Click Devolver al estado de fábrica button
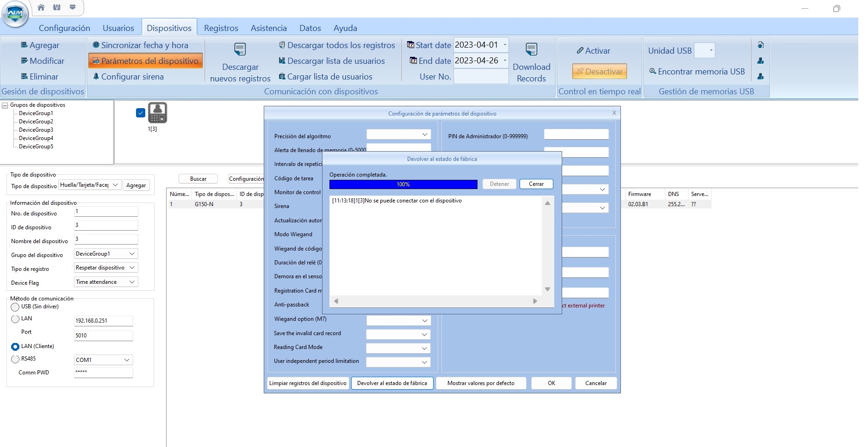This screenshot has height=447, width=868. click(392, 383)
